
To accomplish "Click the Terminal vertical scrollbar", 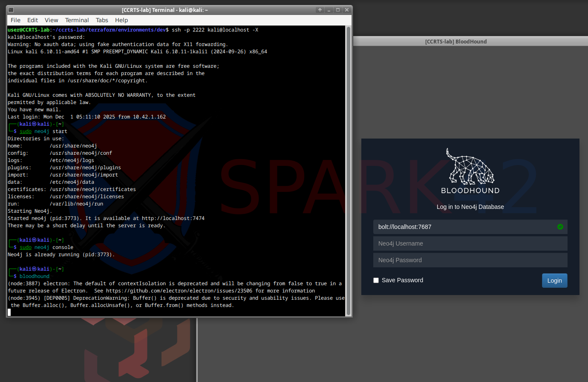I will (349, 171).
